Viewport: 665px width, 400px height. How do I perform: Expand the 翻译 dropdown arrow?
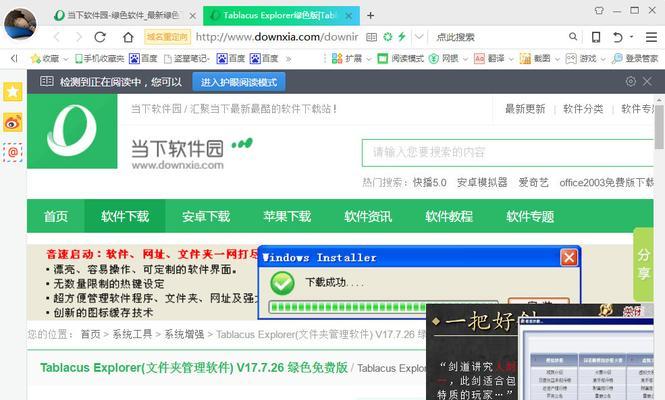511,59
